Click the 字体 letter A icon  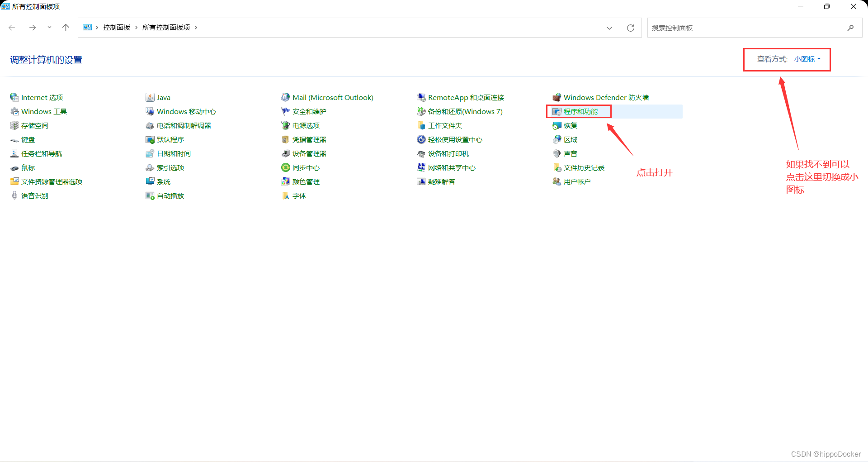[286, 195]
